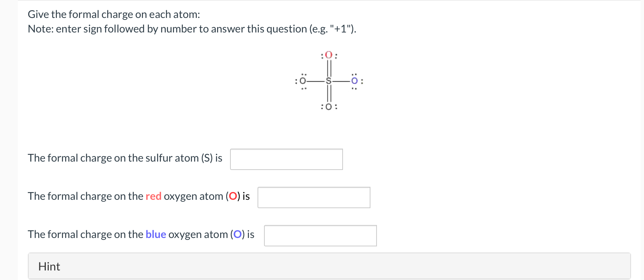Click the word 'blue' in the question text
Screen dimensions: 644x280
click(x=156, y=234)
